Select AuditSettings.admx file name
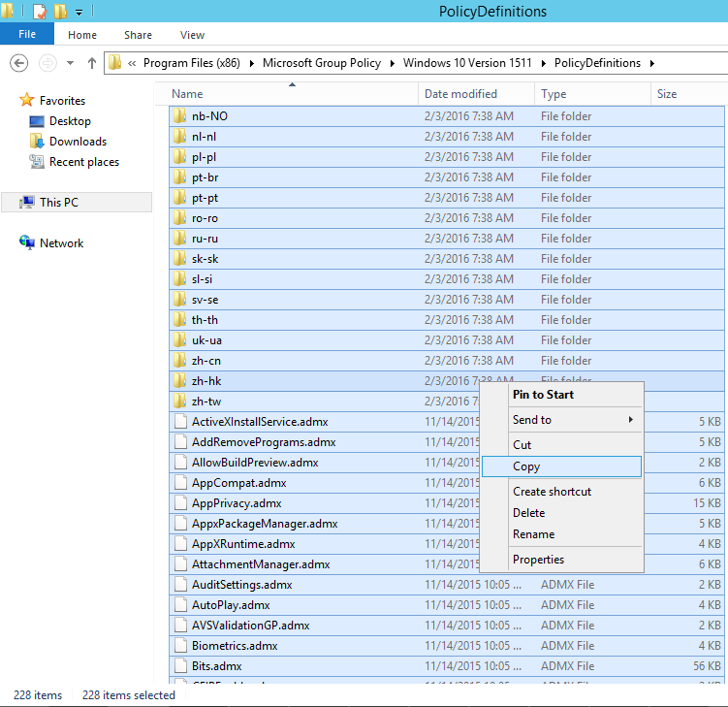 coord(242,585)
